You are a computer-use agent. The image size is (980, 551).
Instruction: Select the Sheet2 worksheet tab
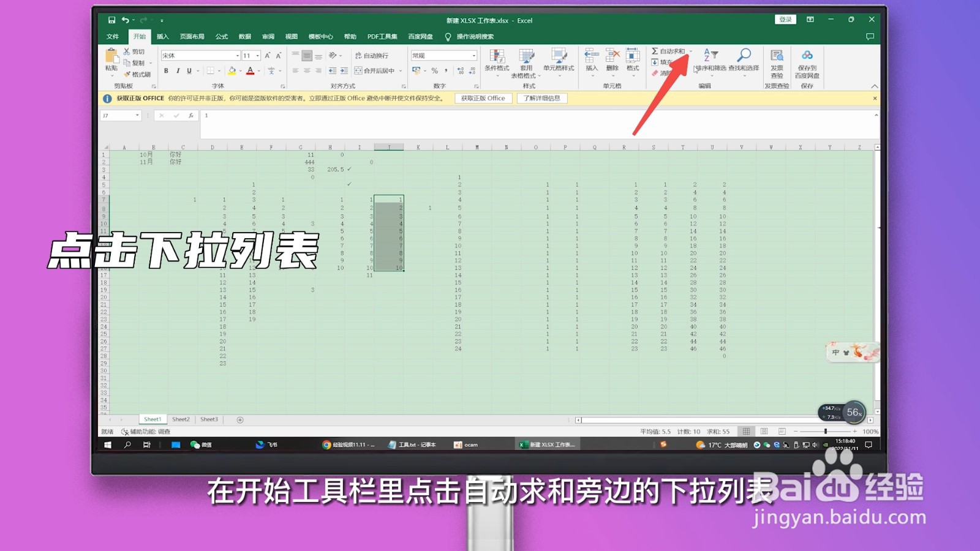(x=181, y=419)
